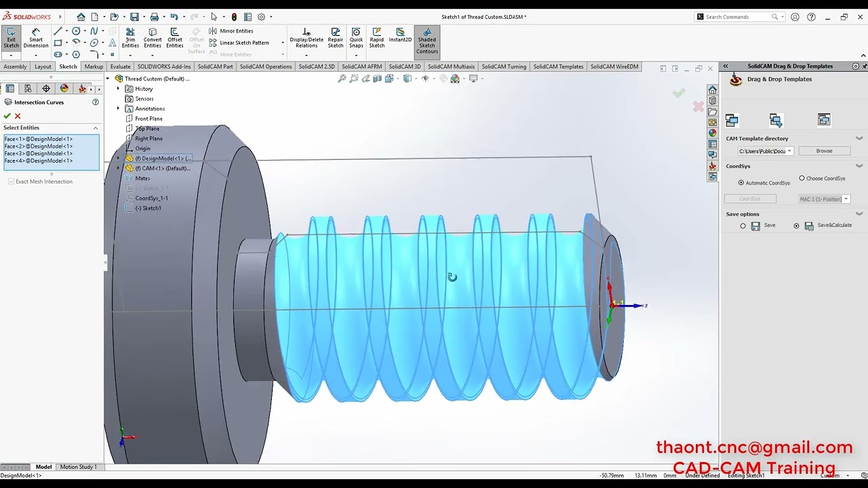Click the Home icon in top toolbar

pyautogui.click(x=81, y=17)
